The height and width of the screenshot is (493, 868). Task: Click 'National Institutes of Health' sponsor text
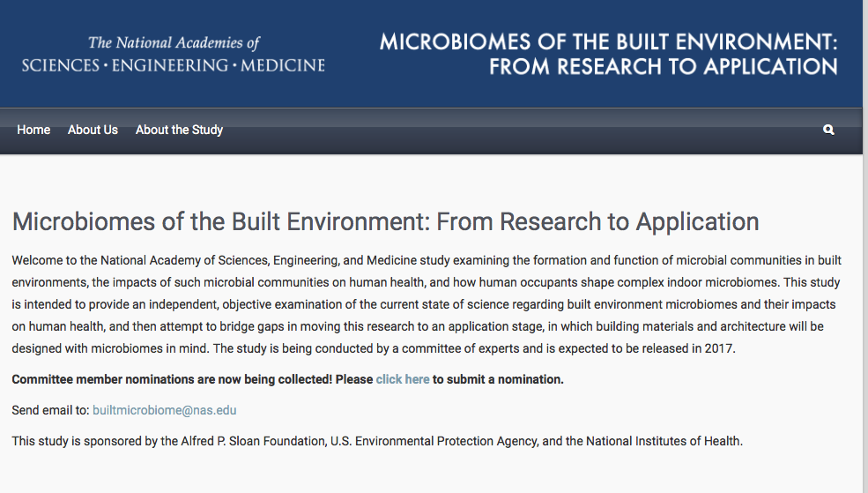pyautogui.click(x=664, y=442)
